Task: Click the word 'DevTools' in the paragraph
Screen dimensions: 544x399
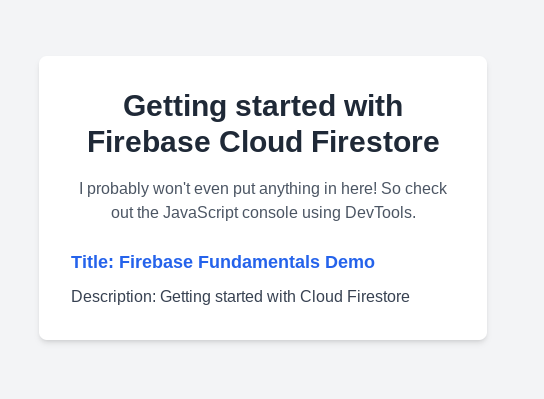Action: (x=378, y=212)
